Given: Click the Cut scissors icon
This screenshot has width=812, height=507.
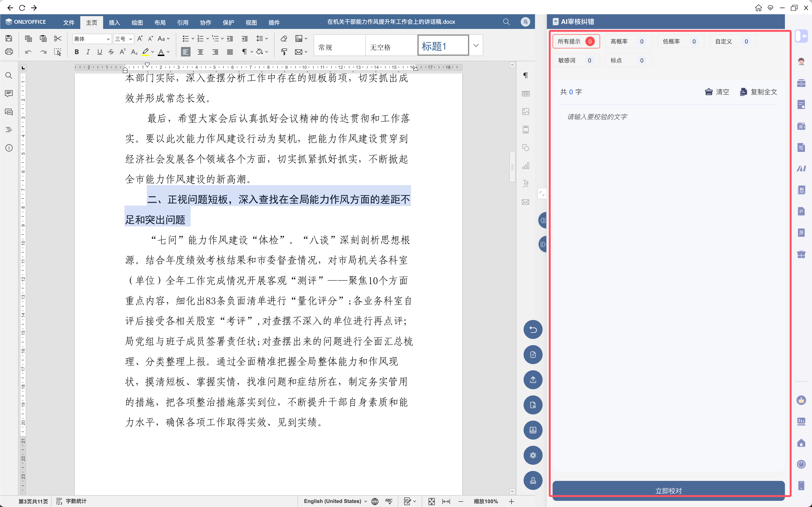Looking at the screenshot, I should click(58, 38).
